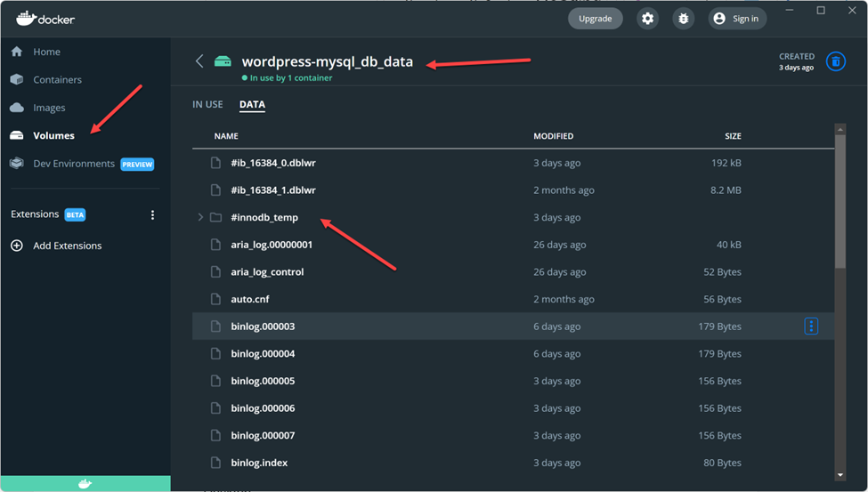Go to Images in the sidebar
Image resolution: width=868 pixels, height=492 pixels.
49,108
